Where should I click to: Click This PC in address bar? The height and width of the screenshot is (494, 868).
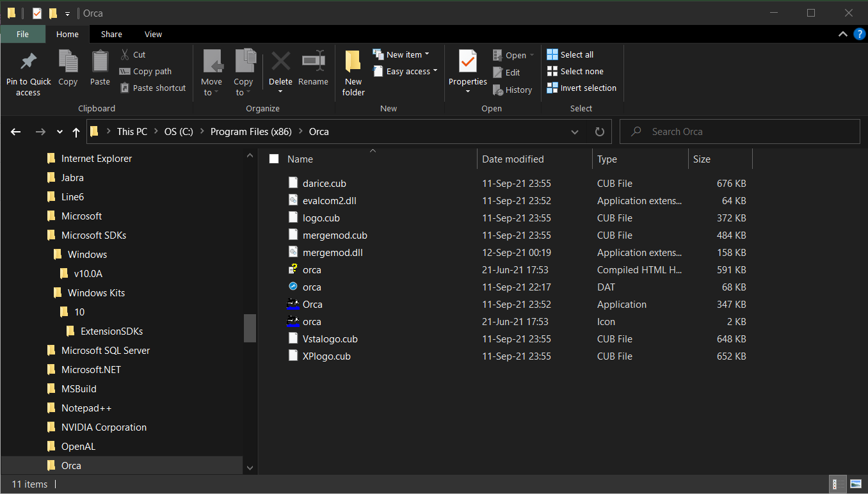pos(132,132)
